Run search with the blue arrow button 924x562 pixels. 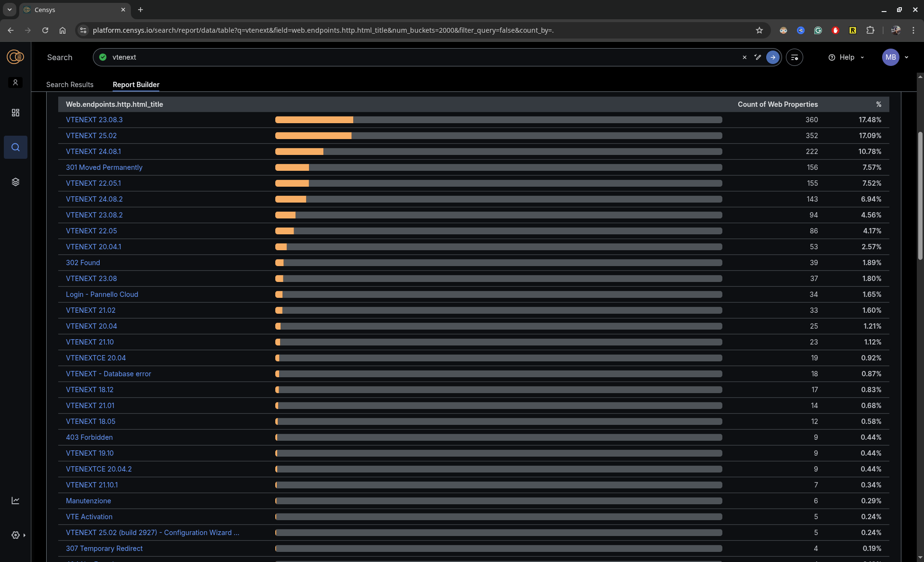(x=772, y=57)
